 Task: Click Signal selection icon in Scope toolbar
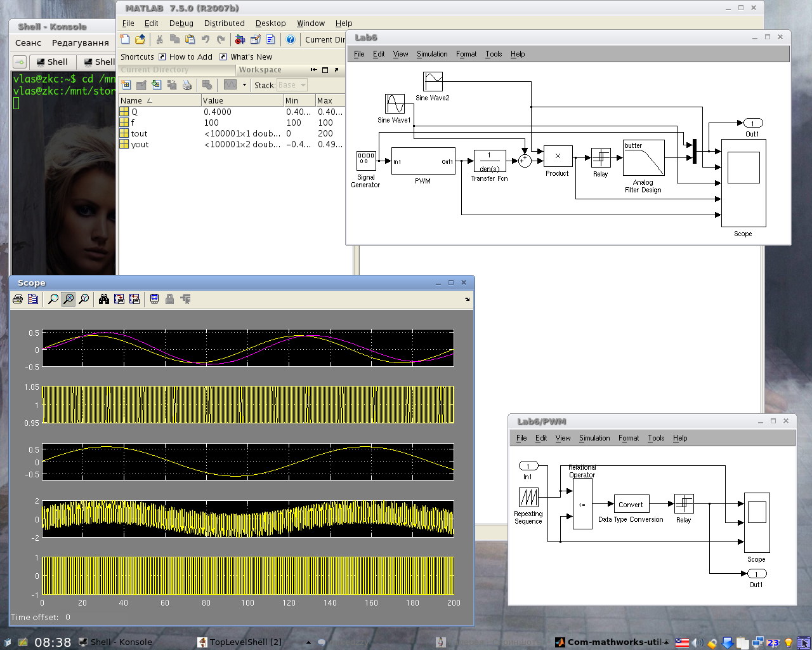(x=185, y=299)
